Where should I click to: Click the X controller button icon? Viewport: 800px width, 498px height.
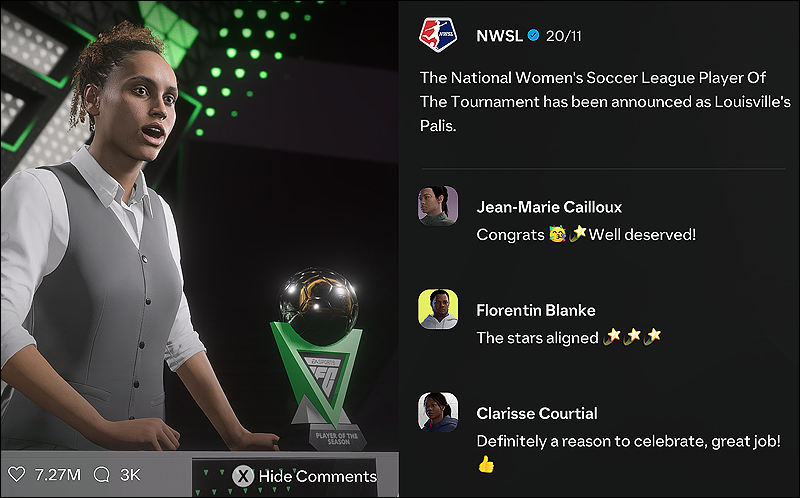243,476
